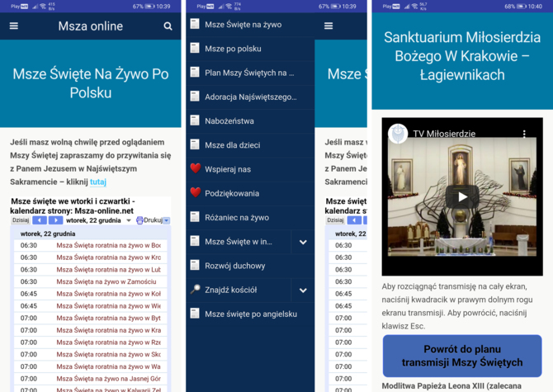Click page icon beside Różaniec na żywo

[195, 217]
